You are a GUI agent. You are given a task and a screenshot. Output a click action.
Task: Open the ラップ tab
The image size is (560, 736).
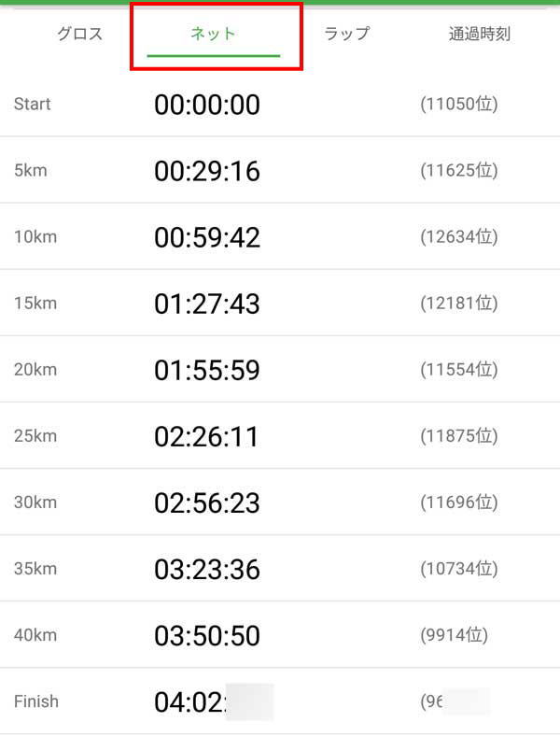click(347, 35)
